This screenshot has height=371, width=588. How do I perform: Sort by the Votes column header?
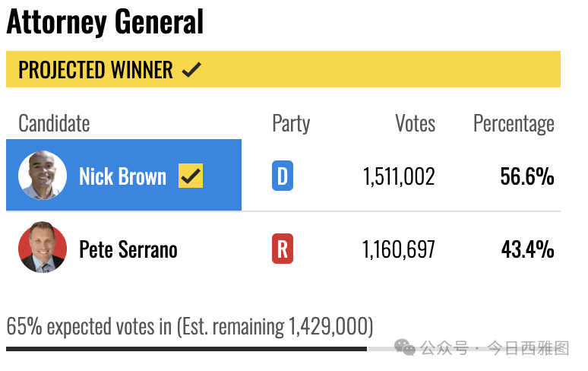tap(415, 123)
